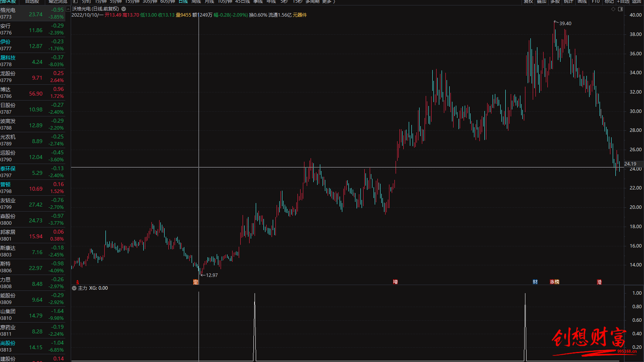This screenshot has width=644, height=362.
Task: Activate the 画线 drawing tool button
Action: pos(582,2)
